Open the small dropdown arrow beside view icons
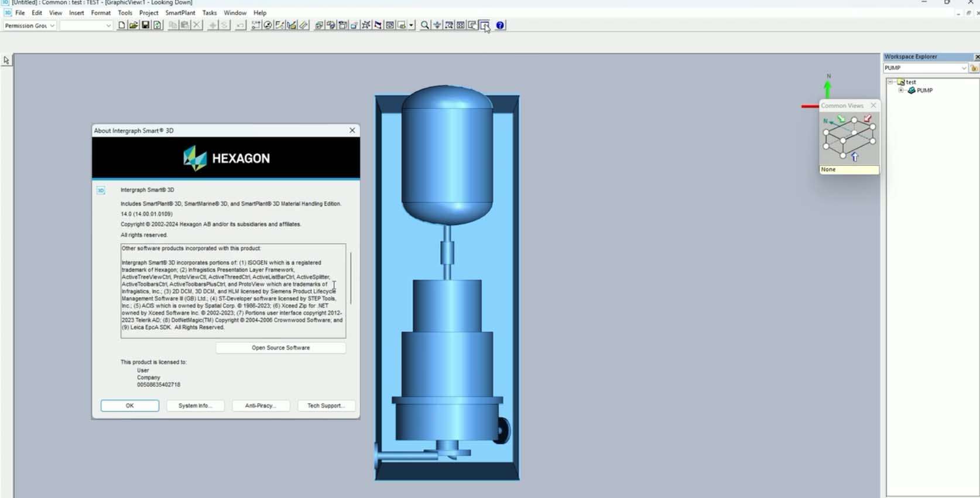This screenshot has width=980, height=498. 412,25
